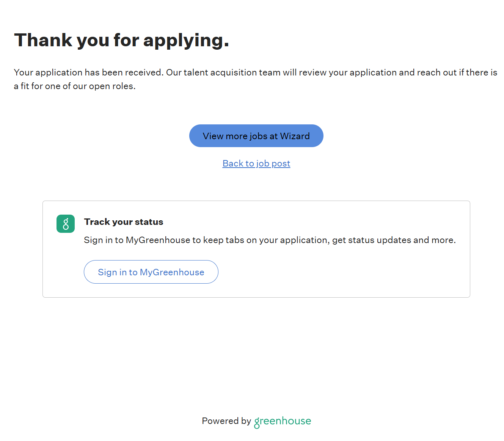Click the stylized 'g' of the footer greenhouse logo
504x441 pixels.
(x=257, y=422)
